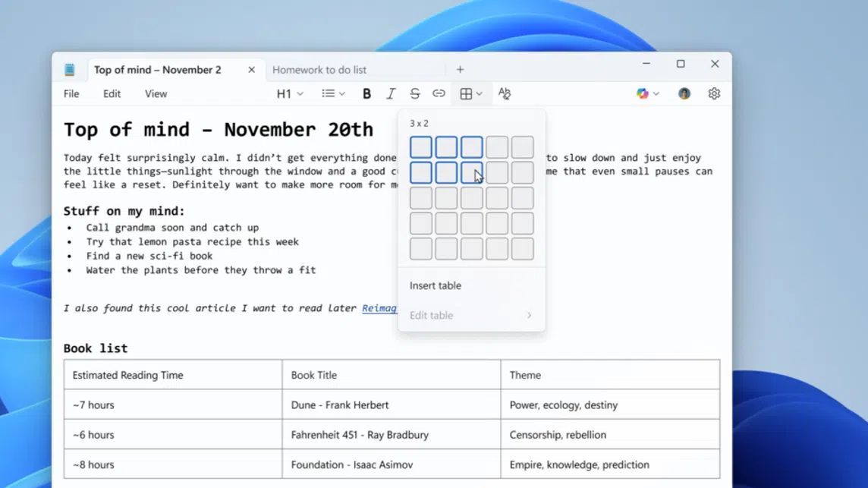
Task: Select bottom-right cell of table grid picker
Action: click(x=522, y=249)
